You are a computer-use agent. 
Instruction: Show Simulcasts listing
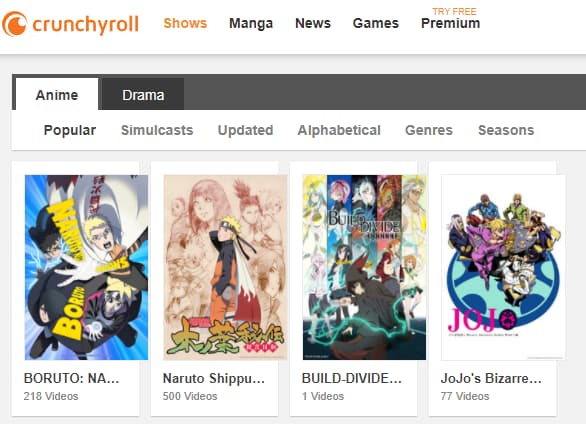click(157, 130)
